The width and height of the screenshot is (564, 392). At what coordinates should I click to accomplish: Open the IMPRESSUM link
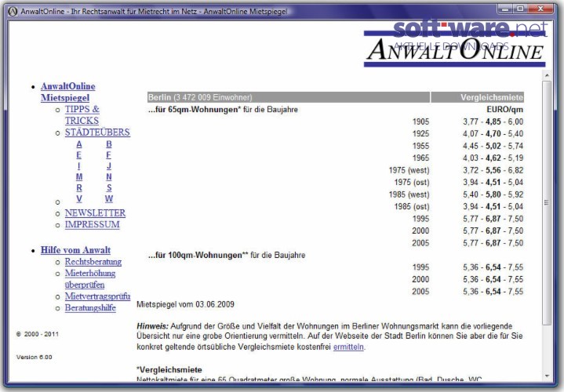92,224
